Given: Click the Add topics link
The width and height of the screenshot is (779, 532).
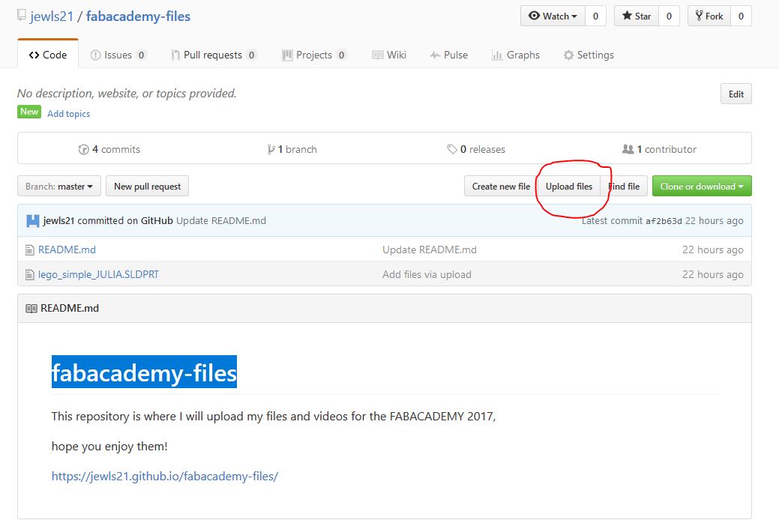Looking at the screenshot, I should click(68, 114).
